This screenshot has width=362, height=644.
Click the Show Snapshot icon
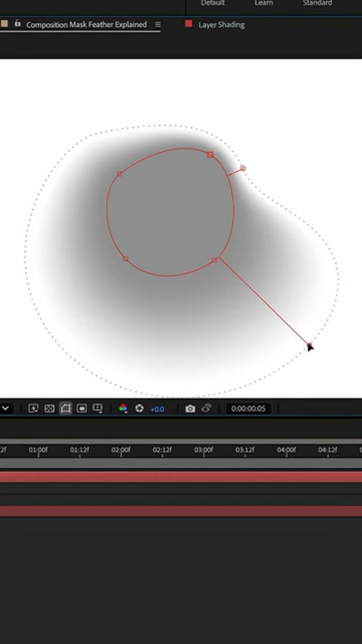(x=206, y=408)
